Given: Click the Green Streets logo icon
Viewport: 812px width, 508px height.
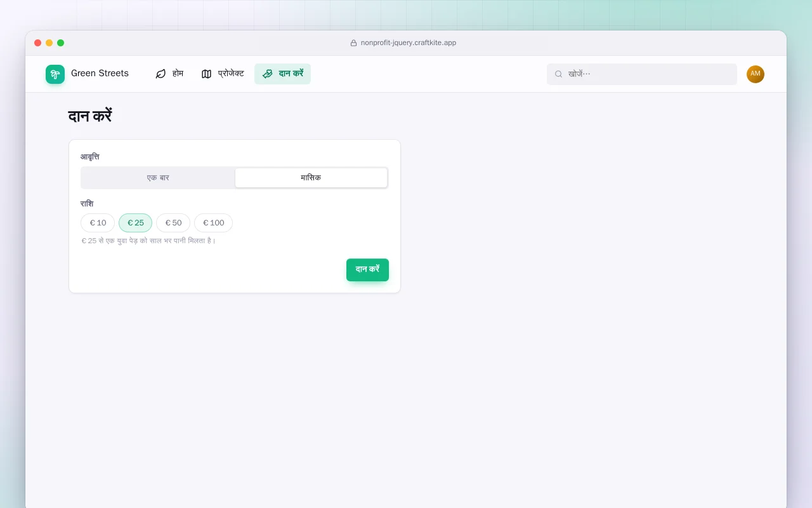Looking at the screenshot, I should (x=55, y=74).
